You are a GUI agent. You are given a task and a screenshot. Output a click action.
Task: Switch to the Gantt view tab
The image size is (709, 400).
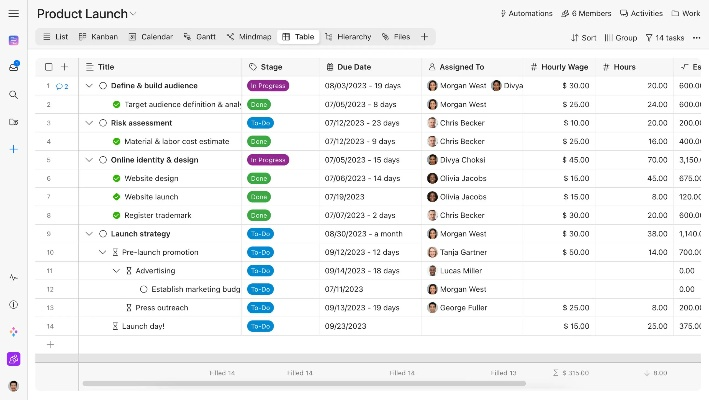pyautogui.click(x=200, y=37)
